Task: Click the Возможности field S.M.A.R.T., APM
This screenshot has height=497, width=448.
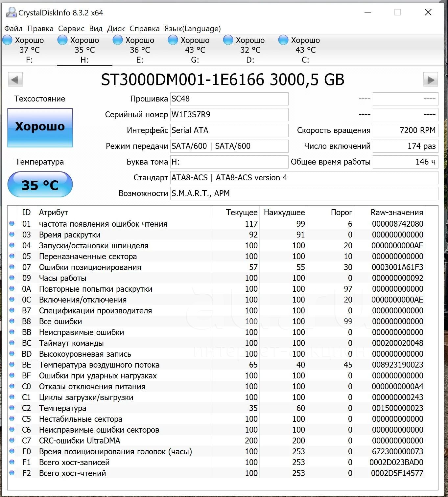Action: click(x=304, y=193)
